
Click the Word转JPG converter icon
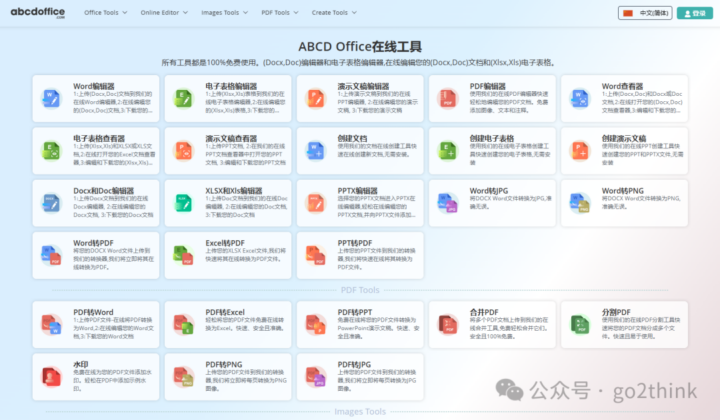click(x=448, y=203)
